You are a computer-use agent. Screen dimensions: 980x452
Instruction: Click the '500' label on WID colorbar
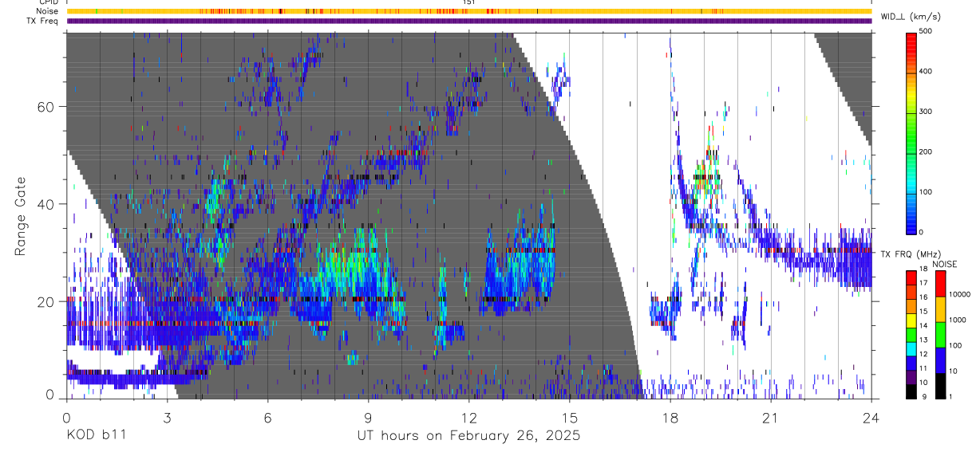[x=927, y=32]
